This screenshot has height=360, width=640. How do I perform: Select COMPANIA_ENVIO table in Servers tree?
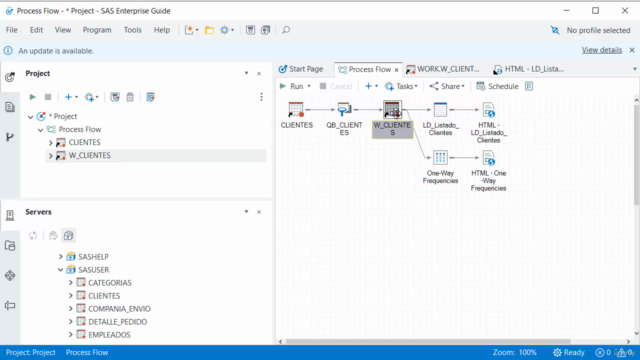[x=119, y=309]
